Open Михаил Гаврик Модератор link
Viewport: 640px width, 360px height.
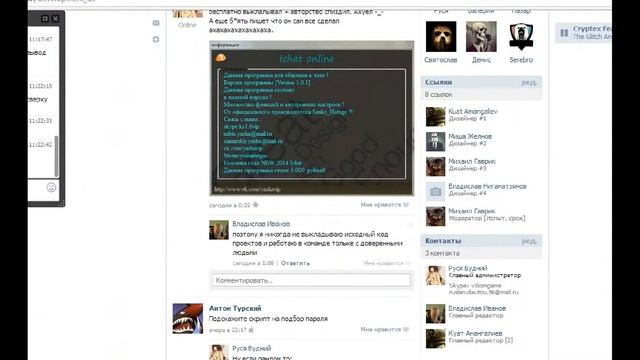tap(472, 211)
